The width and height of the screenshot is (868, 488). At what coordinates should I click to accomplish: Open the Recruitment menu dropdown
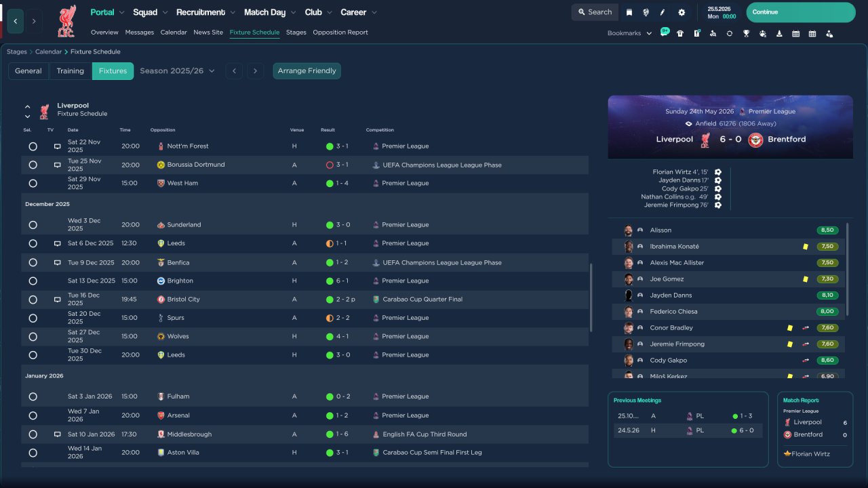pyautogui.click(x=205, y=12)
